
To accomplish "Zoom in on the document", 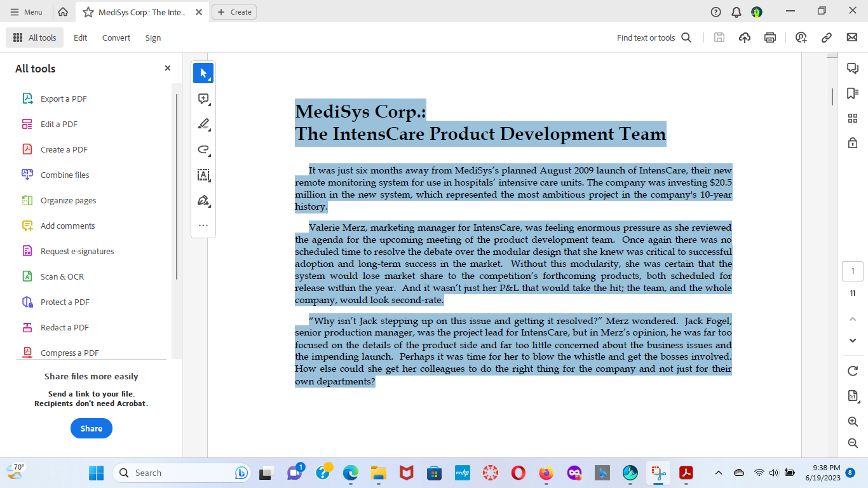I will 852,421.
